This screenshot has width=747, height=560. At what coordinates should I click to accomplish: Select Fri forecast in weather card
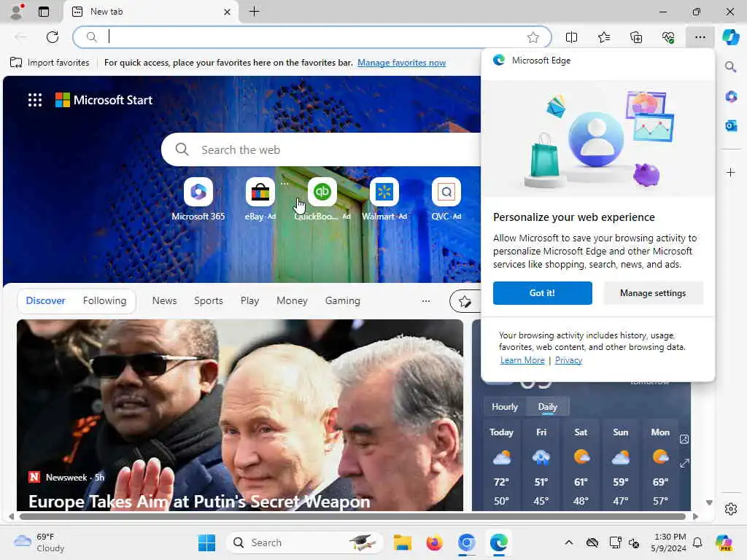(x=541, y=466)
